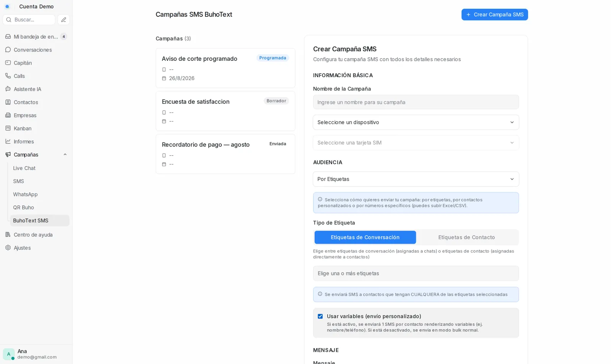Click the Informes chart icon
The width and height of the screenshot is (611, 364).
(x=8, y=141)
